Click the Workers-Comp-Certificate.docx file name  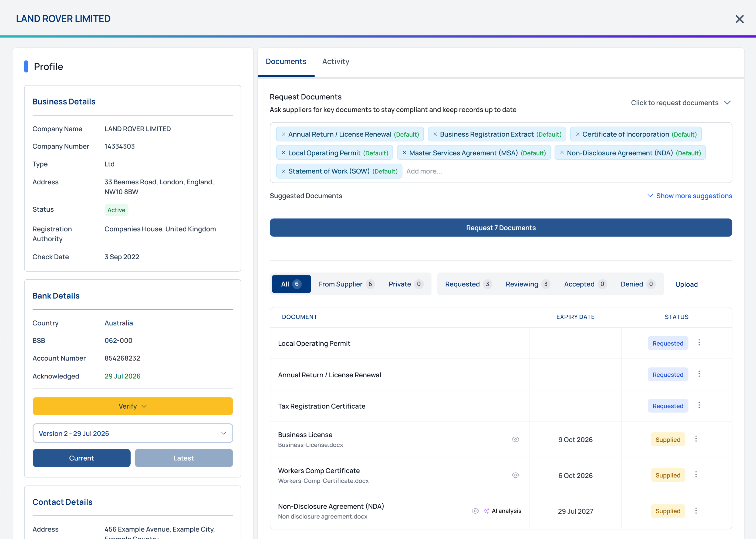323,481
